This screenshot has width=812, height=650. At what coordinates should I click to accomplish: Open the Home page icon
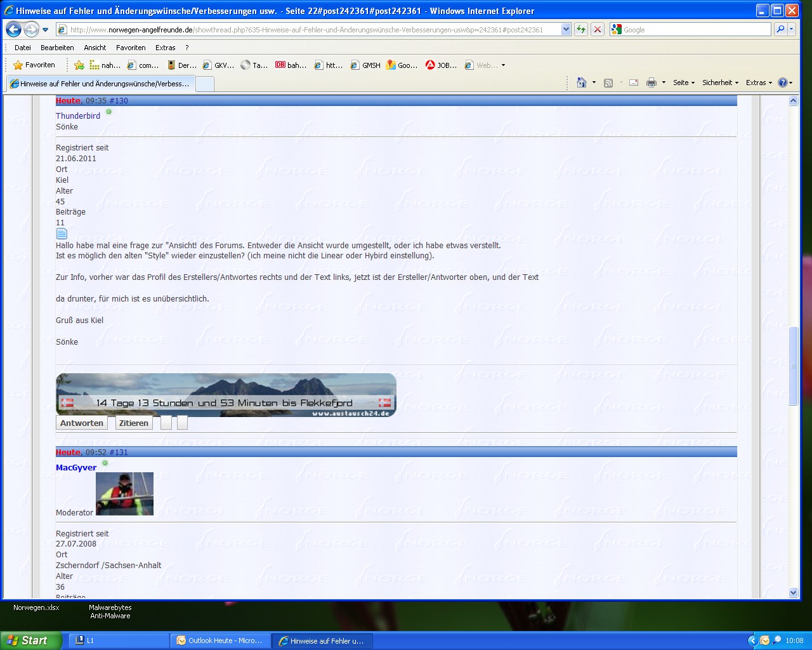(x=581, y=83)
